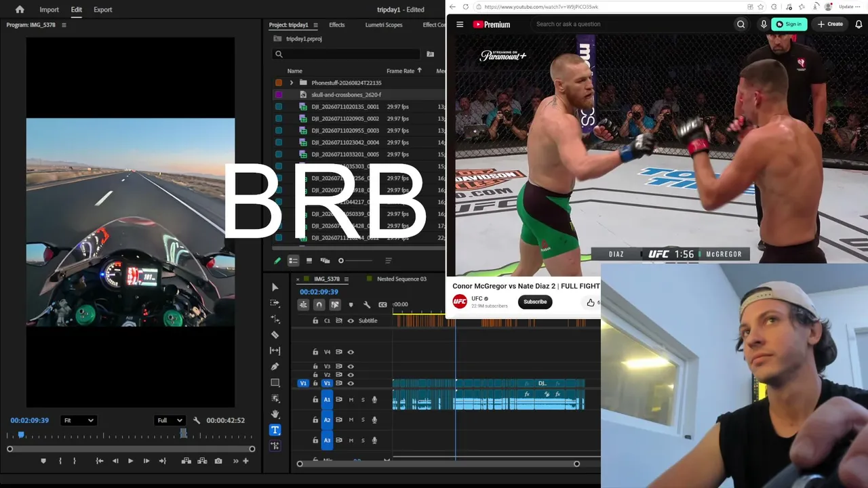Click in the YouTube search box
The image size is (868, 488).
631,24
